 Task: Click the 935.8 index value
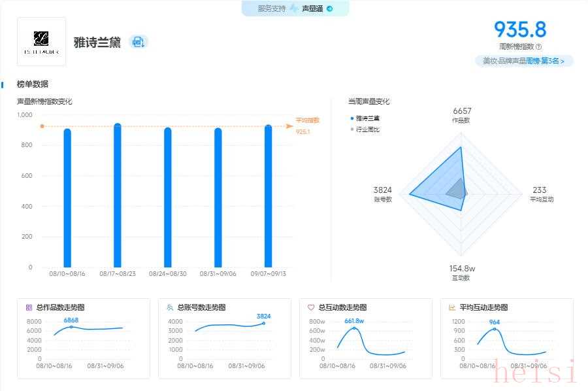click(520, 29)
